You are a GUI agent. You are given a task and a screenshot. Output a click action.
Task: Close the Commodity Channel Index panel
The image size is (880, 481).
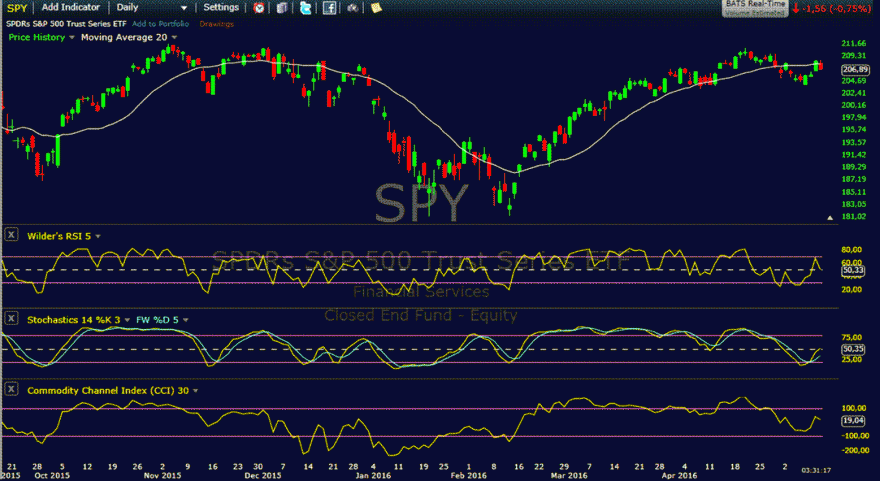pyautogui.click(x=11, y=389)
